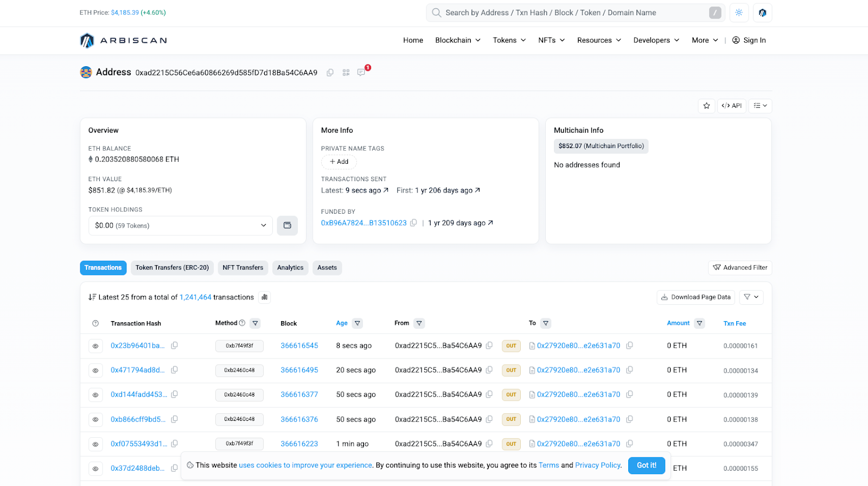Preview transaction 0x471794ad8d... with eye icon
This screenshot has height=486, width=868.
[95, 370]
